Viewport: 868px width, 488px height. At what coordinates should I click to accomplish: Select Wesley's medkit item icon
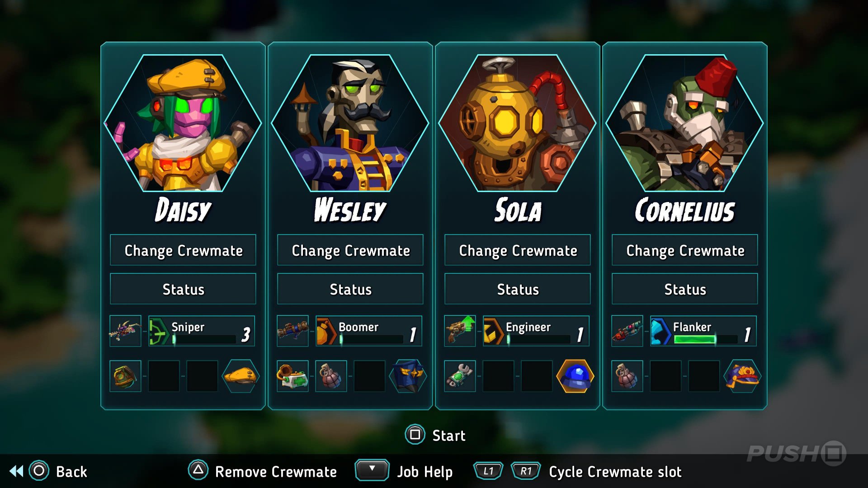292,376
